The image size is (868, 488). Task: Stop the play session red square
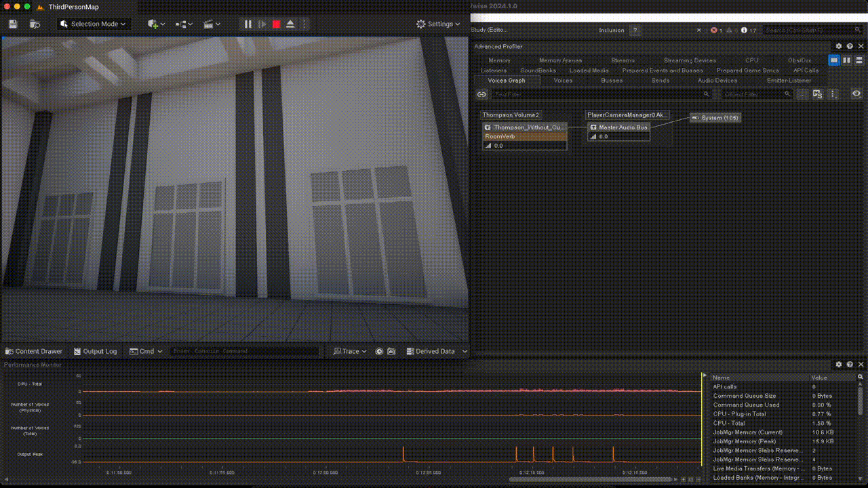(276, 24)
